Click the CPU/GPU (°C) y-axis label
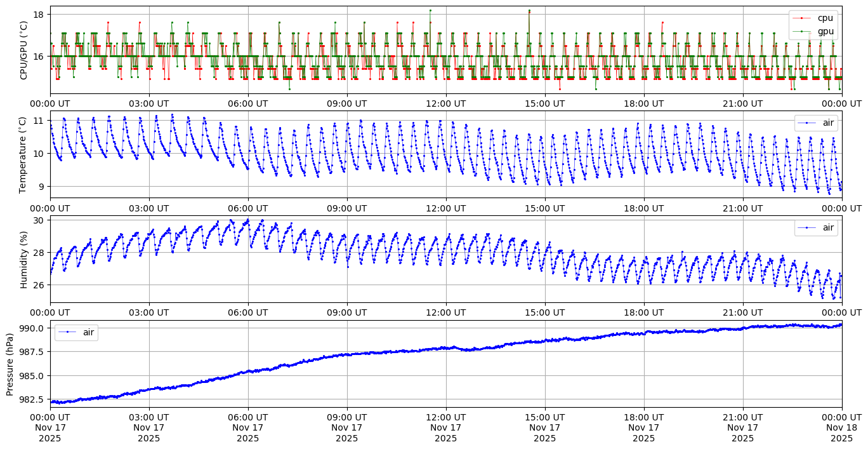 [x=24, y=50]
